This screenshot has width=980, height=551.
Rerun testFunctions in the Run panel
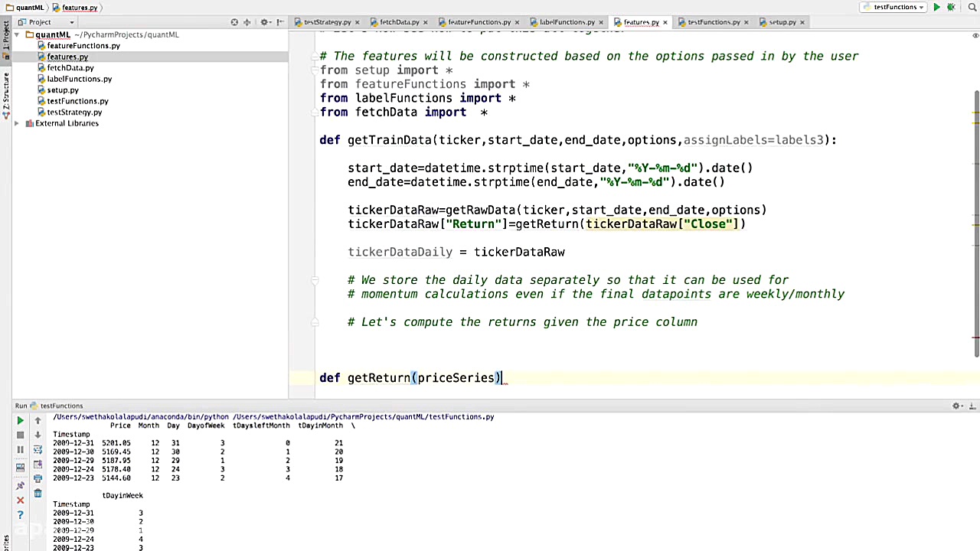(20, 421)
